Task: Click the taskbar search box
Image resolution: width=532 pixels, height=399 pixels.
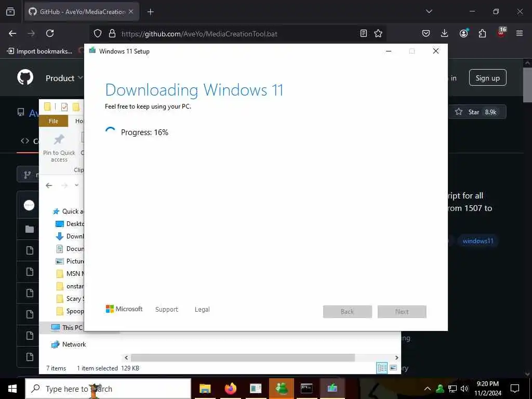Action: point(108,389)
